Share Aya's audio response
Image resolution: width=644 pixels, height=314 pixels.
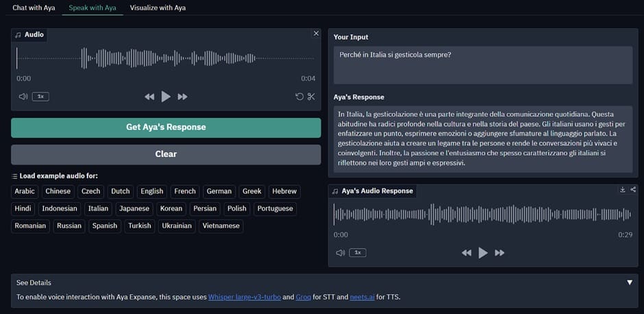point(633,190)
